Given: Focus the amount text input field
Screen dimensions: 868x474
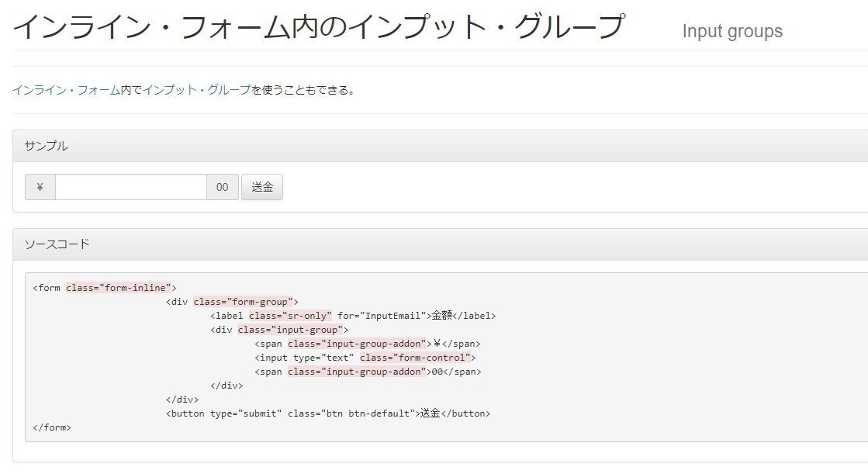Looking at the screenshot, I should click(x=130, y=187).
